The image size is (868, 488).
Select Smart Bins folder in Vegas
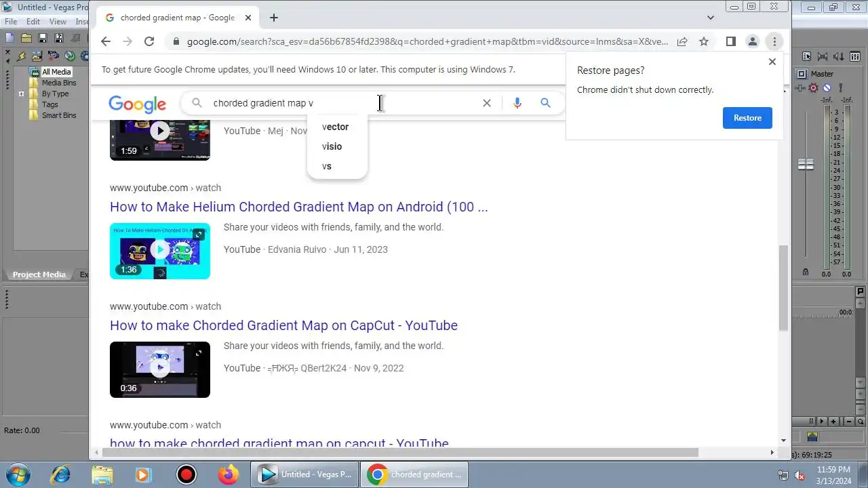pos(59,115)
